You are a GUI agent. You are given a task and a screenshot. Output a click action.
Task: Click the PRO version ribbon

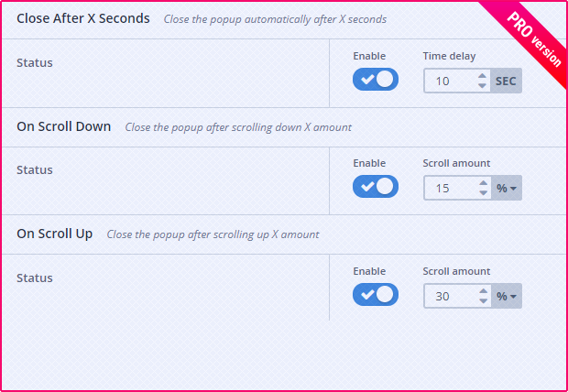point(536,35)
